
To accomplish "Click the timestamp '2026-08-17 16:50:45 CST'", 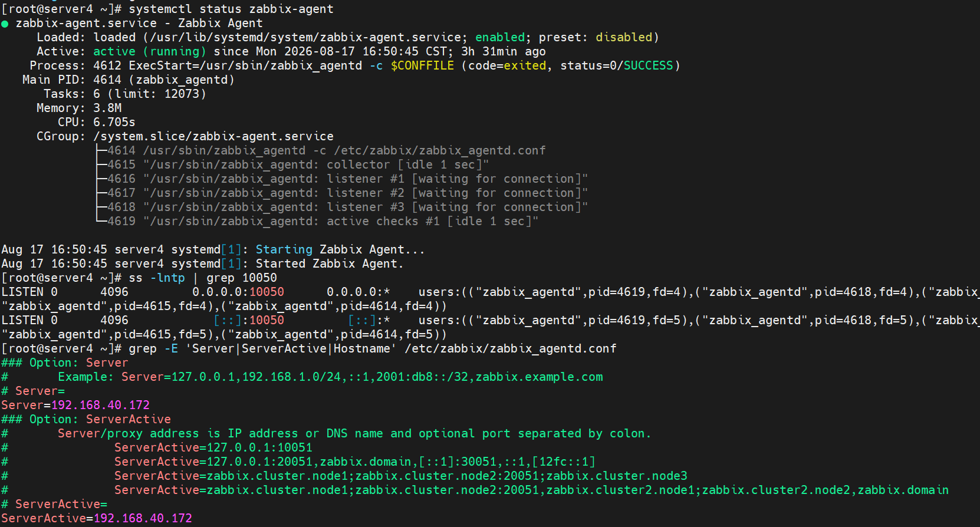I will pos(369,51).
